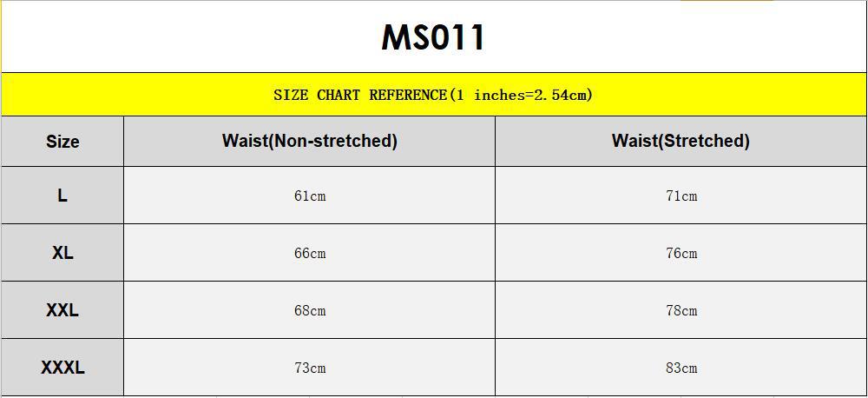The image size is (868, 398).
Task: Click the XL size row label
Action: 62,253
